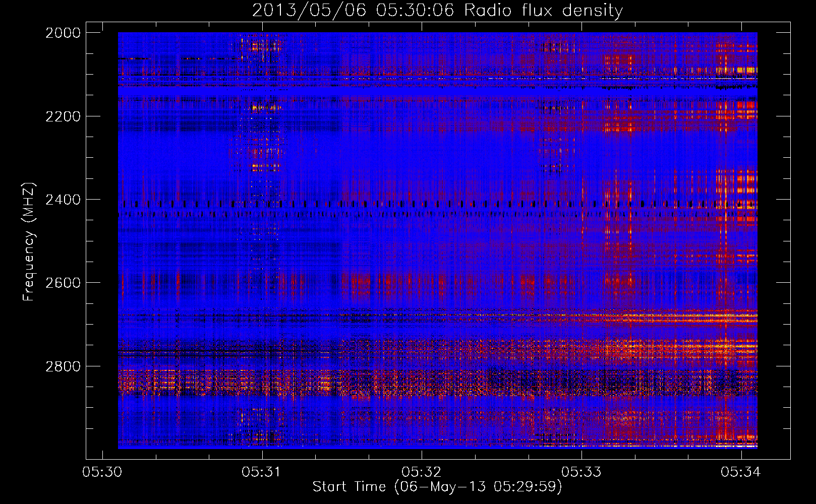Click the 2200 frequency tick label

point(63,116)
